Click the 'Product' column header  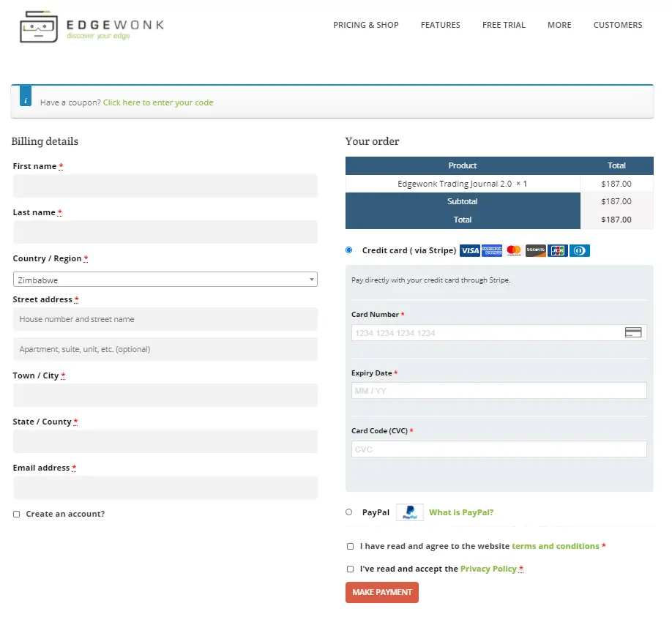(463, 166)
